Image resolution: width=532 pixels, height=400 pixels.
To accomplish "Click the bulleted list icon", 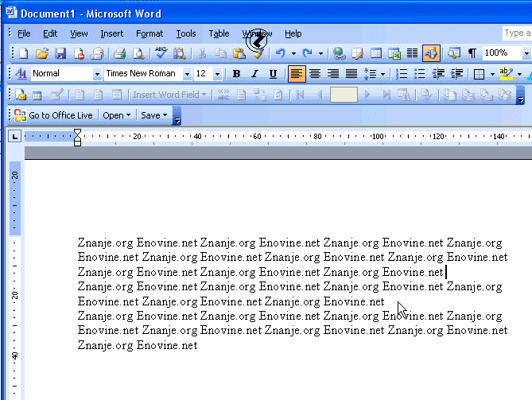I will 420,74.
